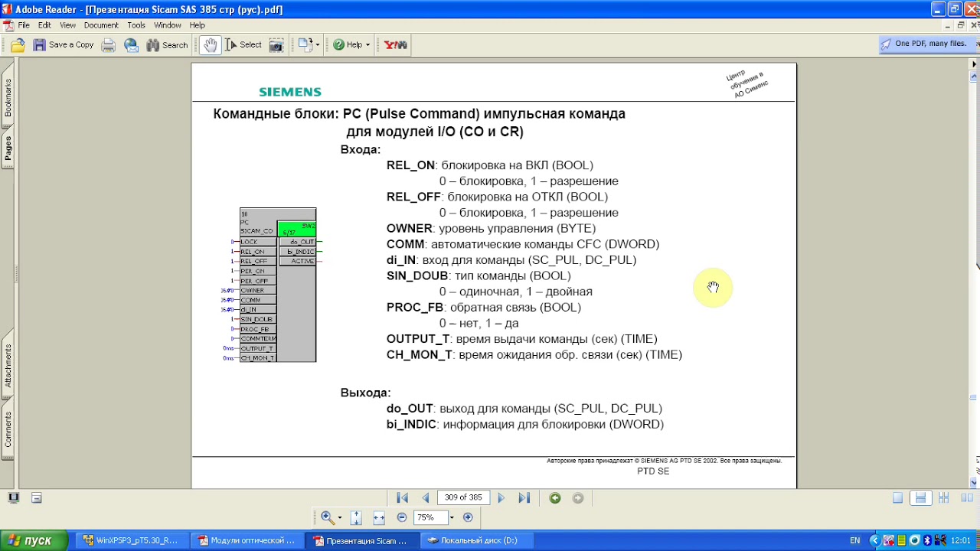This screenshot has width=980, height=551.
Task: Open the Pages side panel tab
Action: pyautogui.click(x=8, y=148)
